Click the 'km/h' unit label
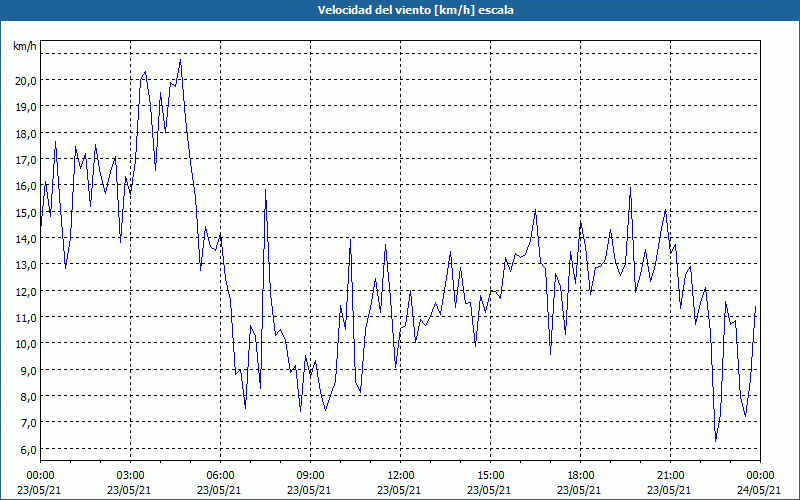This screenshot has height=500, width=800. pos(24,46)
